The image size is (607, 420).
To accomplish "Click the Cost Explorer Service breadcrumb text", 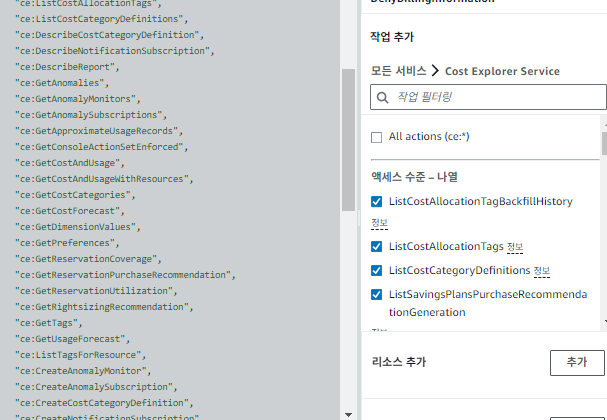I will pos(502,71).
